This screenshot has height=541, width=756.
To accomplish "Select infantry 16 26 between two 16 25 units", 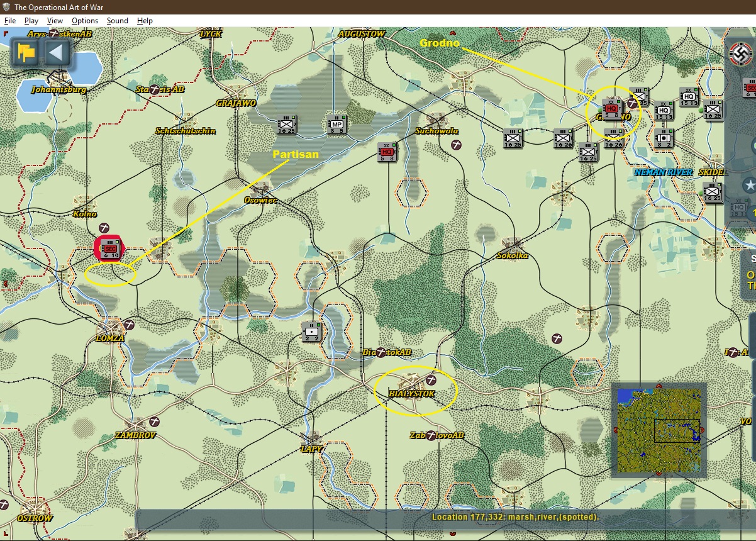I will pyautogui.click(x=564, y=138).
